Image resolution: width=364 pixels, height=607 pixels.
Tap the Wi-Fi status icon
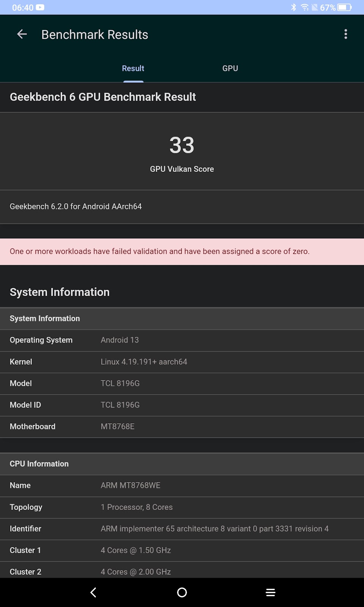click(x=305, y=8)
